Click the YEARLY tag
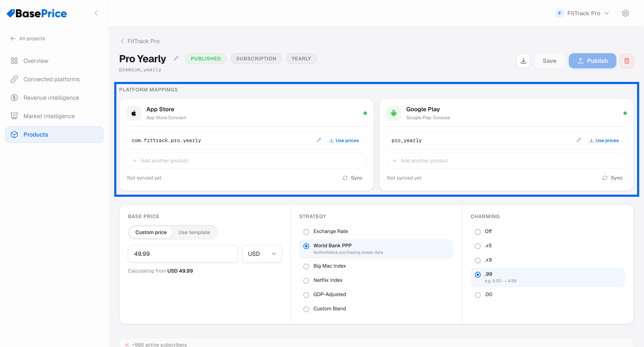Image resolution: width=644 pixels, height=347 pixels. coord(301,59)
